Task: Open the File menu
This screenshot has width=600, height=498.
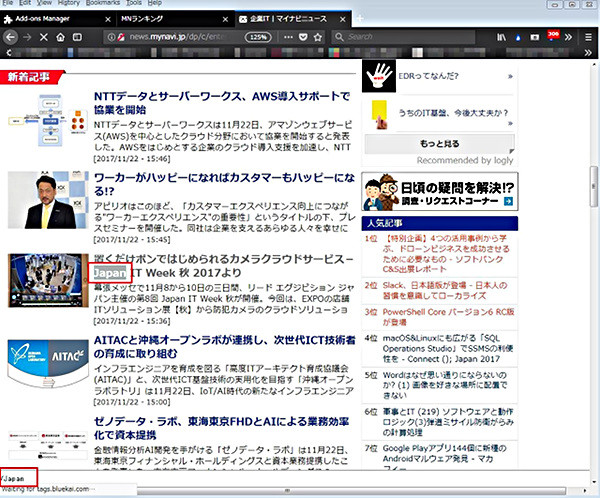Action: [x=8, y=3]
